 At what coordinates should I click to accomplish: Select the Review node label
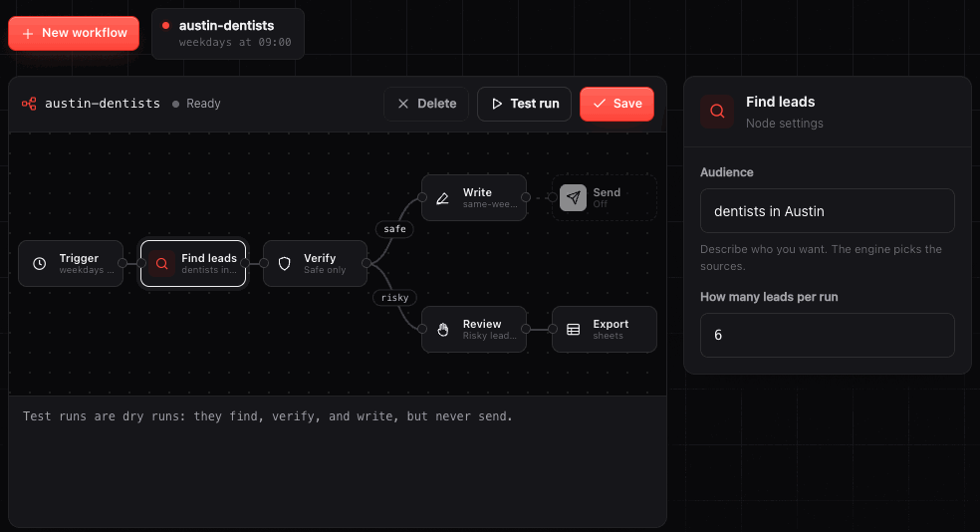[x=482, y=324]
